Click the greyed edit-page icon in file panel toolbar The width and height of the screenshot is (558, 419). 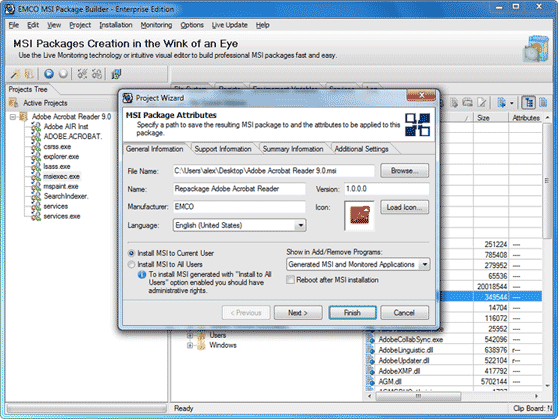(482, 103)
